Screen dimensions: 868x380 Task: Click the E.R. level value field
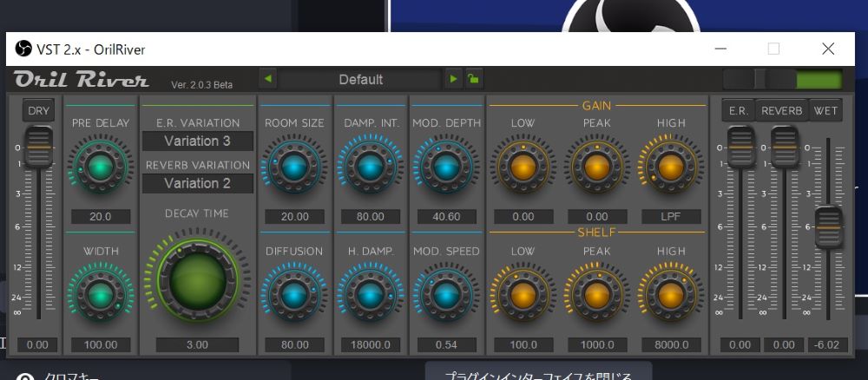(740, 345)
